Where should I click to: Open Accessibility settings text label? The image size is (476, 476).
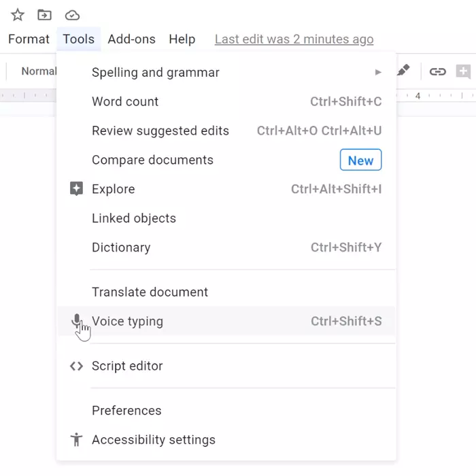coord(154,440)
